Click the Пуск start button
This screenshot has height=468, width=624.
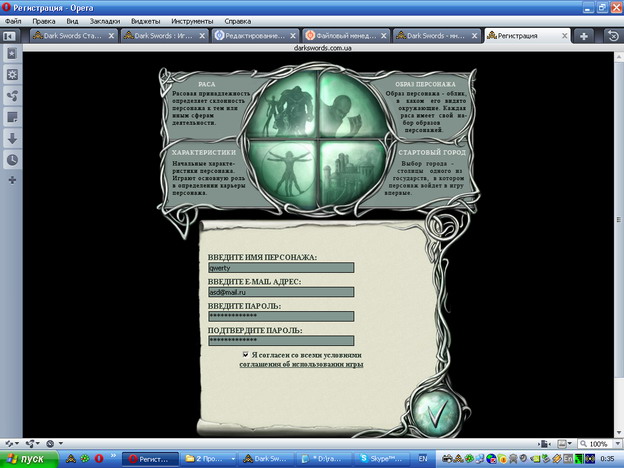click(29, 459)
